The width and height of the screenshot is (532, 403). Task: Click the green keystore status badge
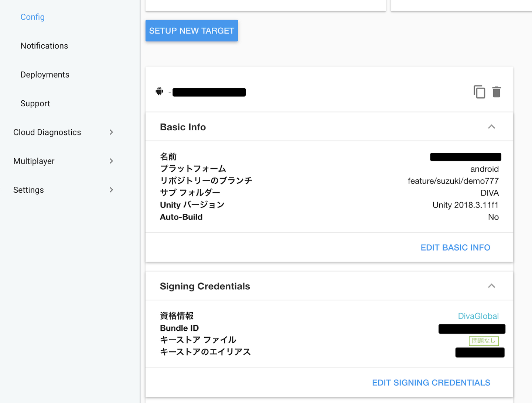coord(484,341)
